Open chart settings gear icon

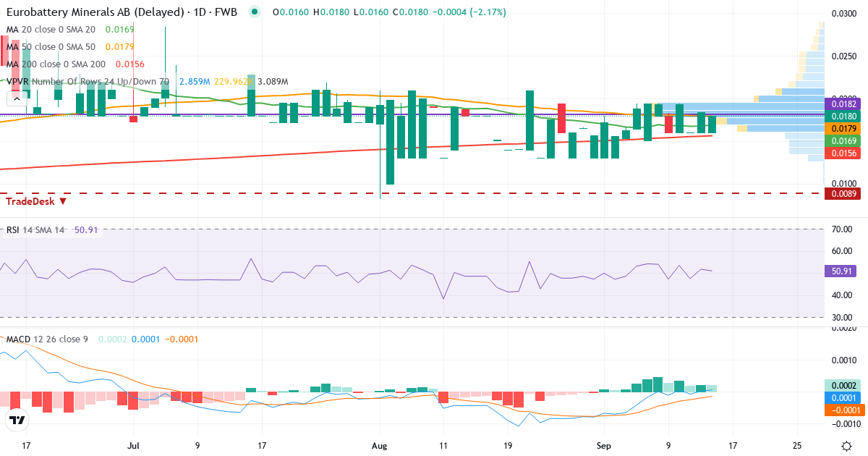point(846,445)
